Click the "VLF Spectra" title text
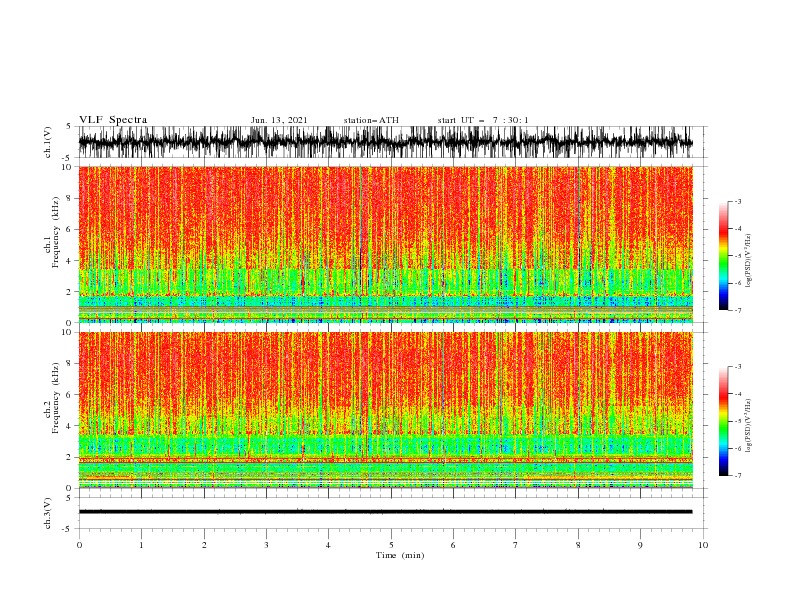The width and height of the screenshot is (792, 612). tap(113, 120)
